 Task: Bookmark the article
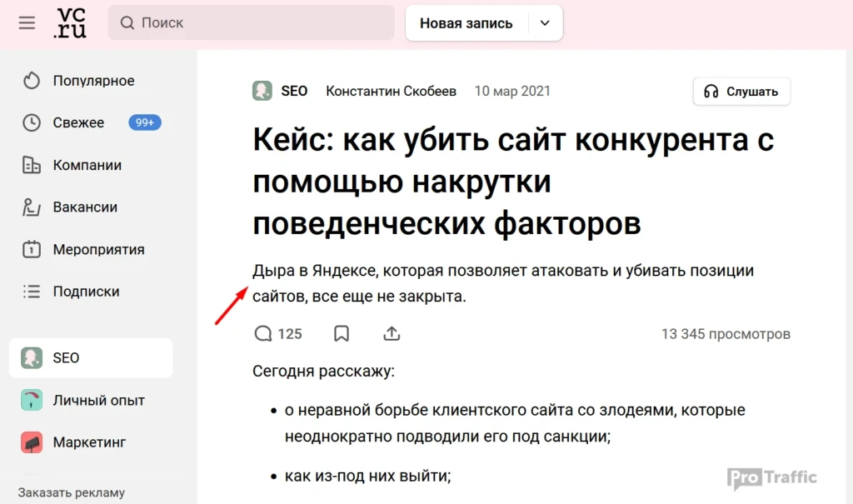(x=341, y=333)
